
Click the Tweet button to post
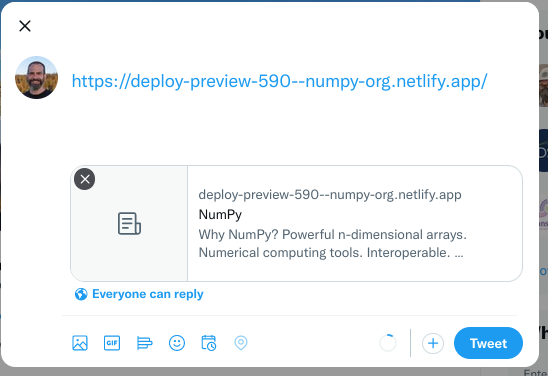coord(488,343)
